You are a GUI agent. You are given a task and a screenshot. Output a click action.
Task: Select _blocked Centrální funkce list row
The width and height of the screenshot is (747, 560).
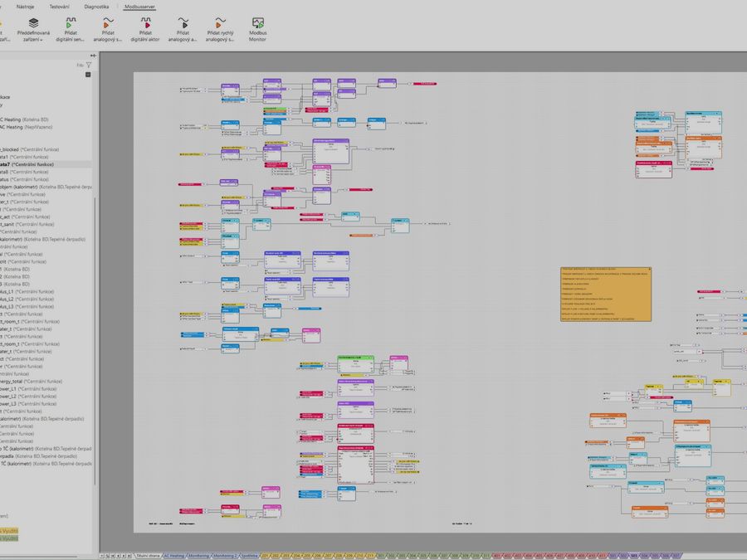click(x=46, y=149)
